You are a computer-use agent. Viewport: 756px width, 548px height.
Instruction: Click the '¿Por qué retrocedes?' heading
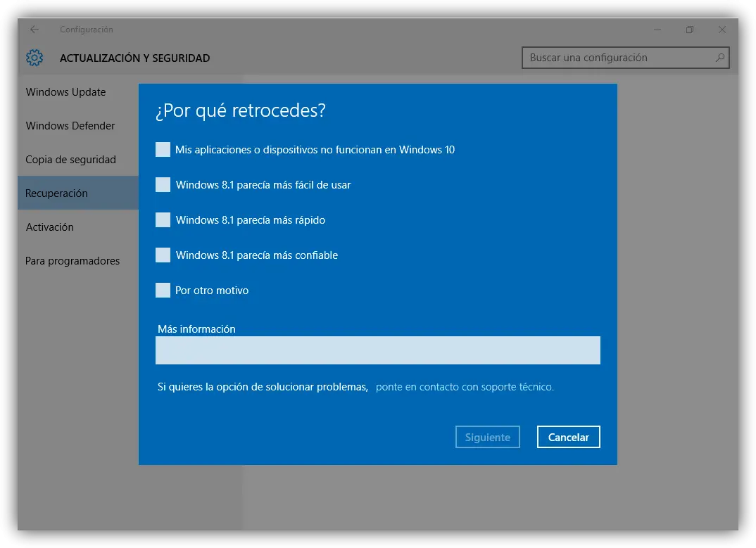(x=241, y=110)
